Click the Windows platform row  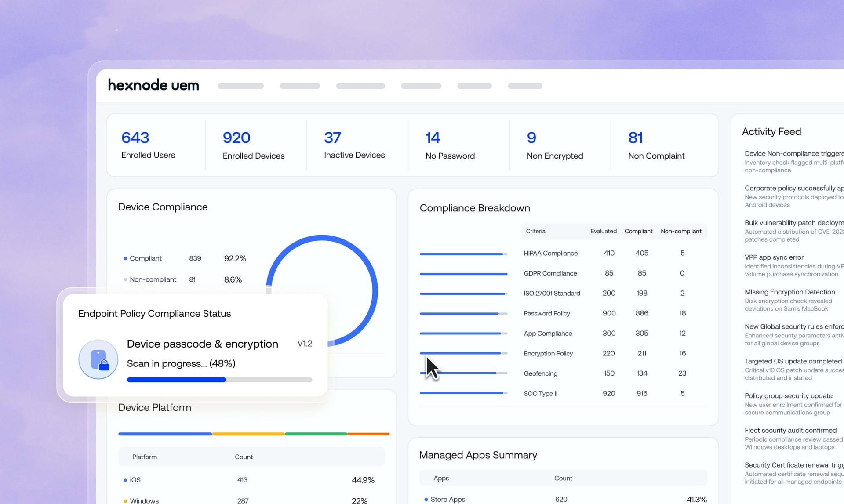click(251, 500)
